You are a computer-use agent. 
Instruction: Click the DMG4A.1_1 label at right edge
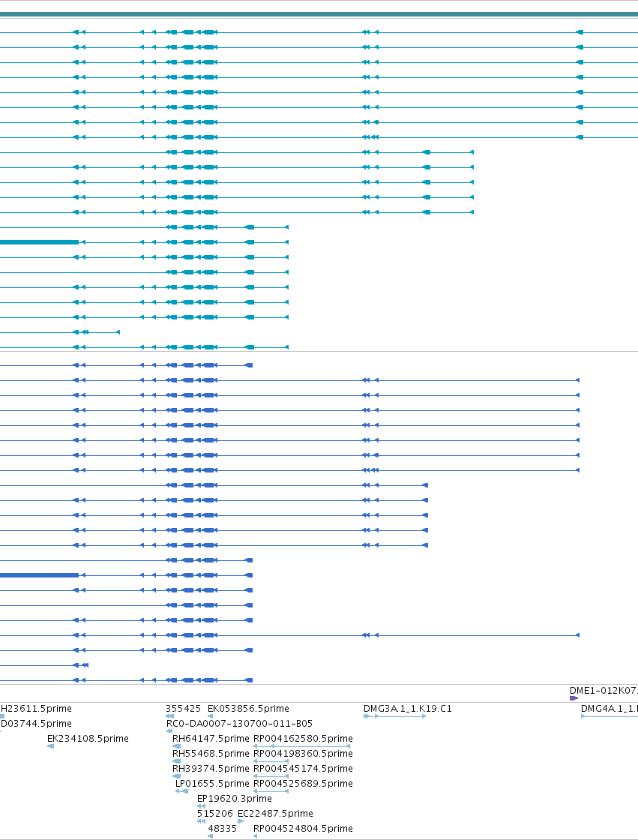pos(609,708)
